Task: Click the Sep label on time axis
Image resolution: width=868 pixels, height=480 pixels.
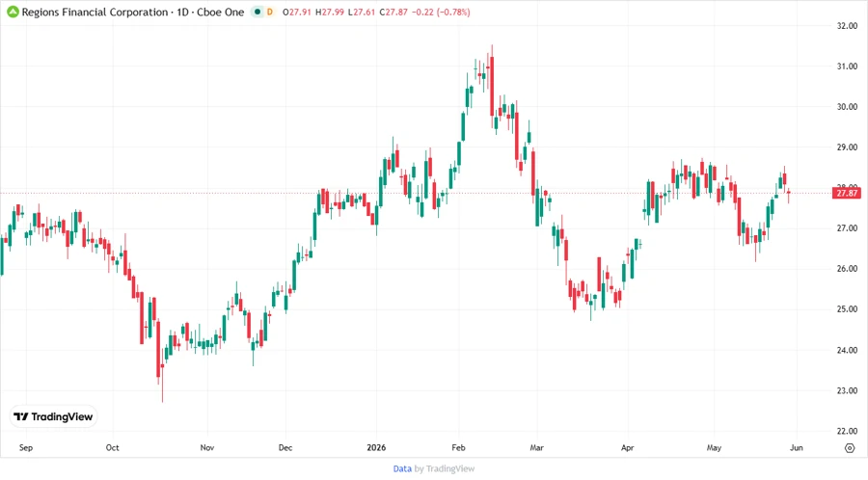Action: point(25,447)
